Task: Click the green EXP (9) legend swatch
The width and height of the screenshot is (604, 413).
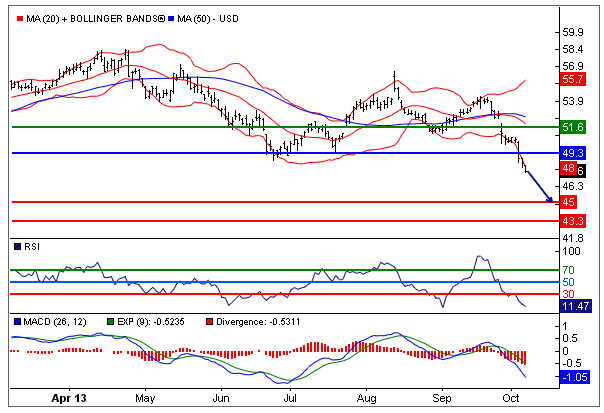Action: click(111, 321)
